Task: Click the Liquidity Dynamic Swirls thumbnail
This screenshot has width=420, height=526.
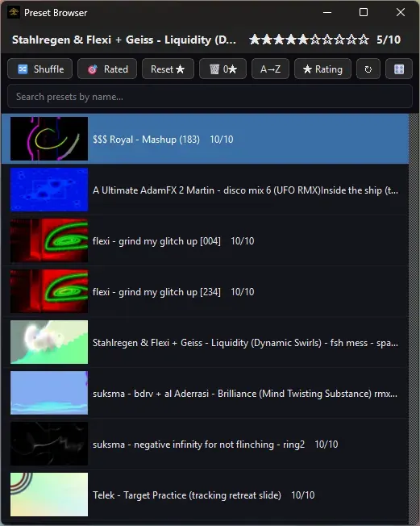Action: coord(49,342)
